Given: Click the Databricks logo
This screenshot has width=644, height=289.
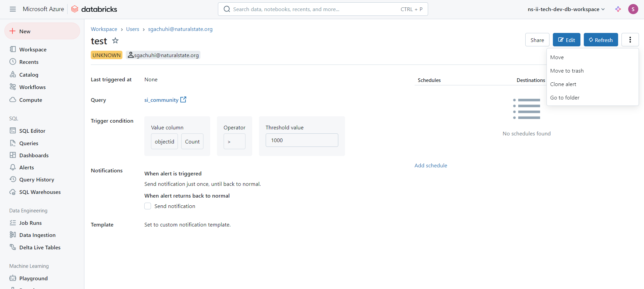Looking at the screenshot, I should point(94,9).
